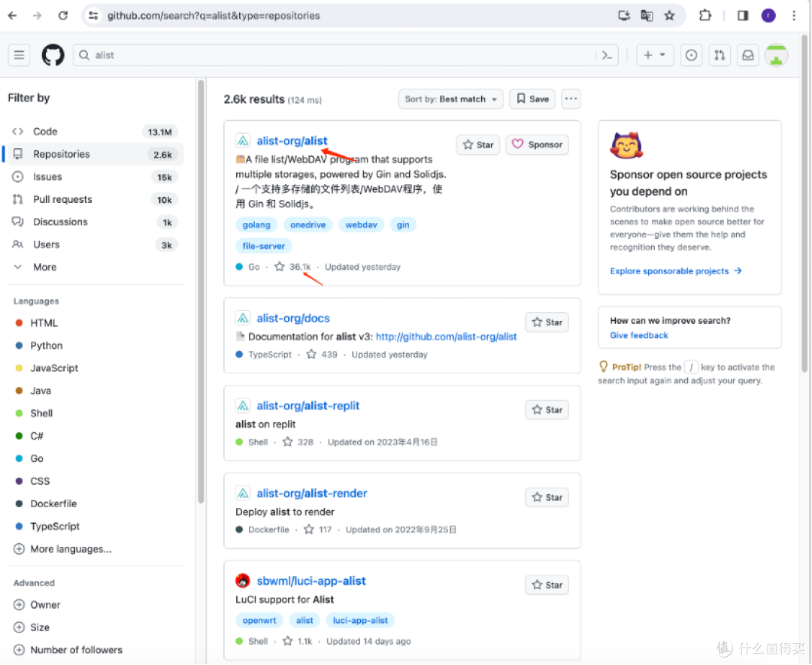Click alist-org/alist-replit repository avatar
The image size is (812, 665).
coord(242,405)
